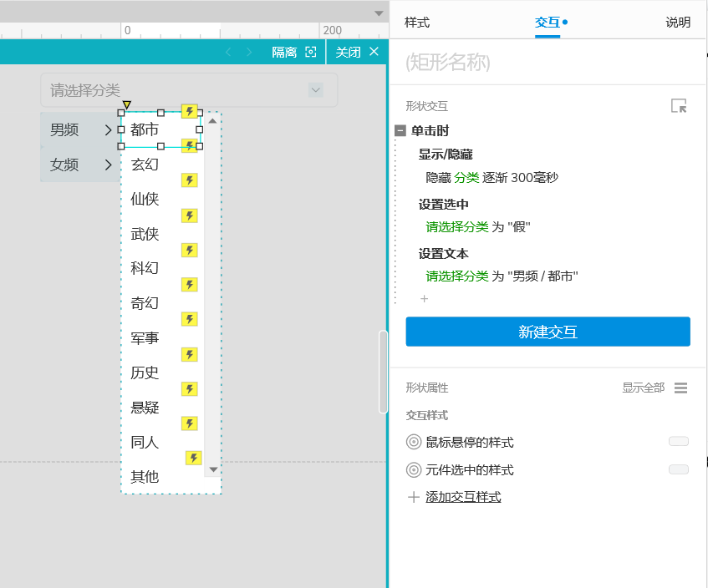Click the plus icon before 添加交互样式
The width and height of the screenshot is (708, 588).
[x=413, y=497]
